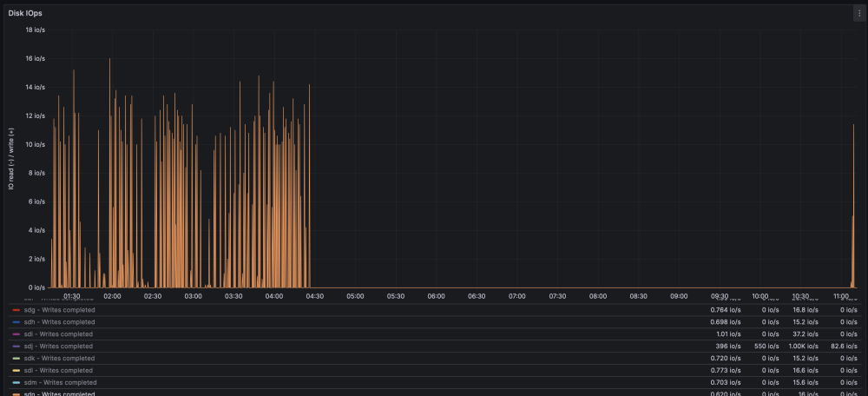This screenshot has height=396, width=868.
Task: Open the magenta color swatch for sdi
Action: tap(16, 334)
